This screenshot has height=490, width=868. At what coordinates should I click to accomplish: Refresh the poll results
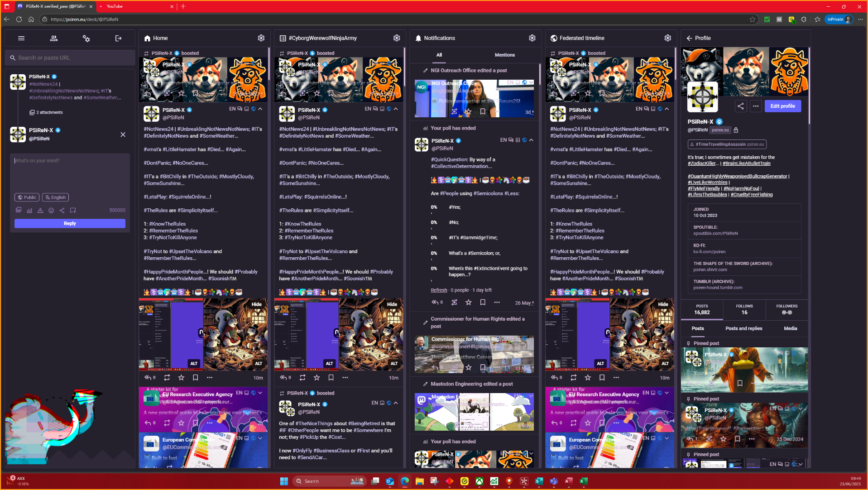[x=439, y=290]
